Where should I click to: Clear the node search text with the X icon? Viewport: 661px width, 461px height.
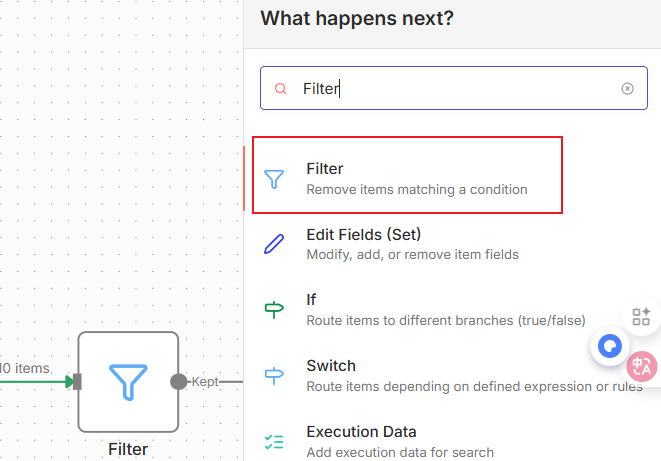point(627,89)
